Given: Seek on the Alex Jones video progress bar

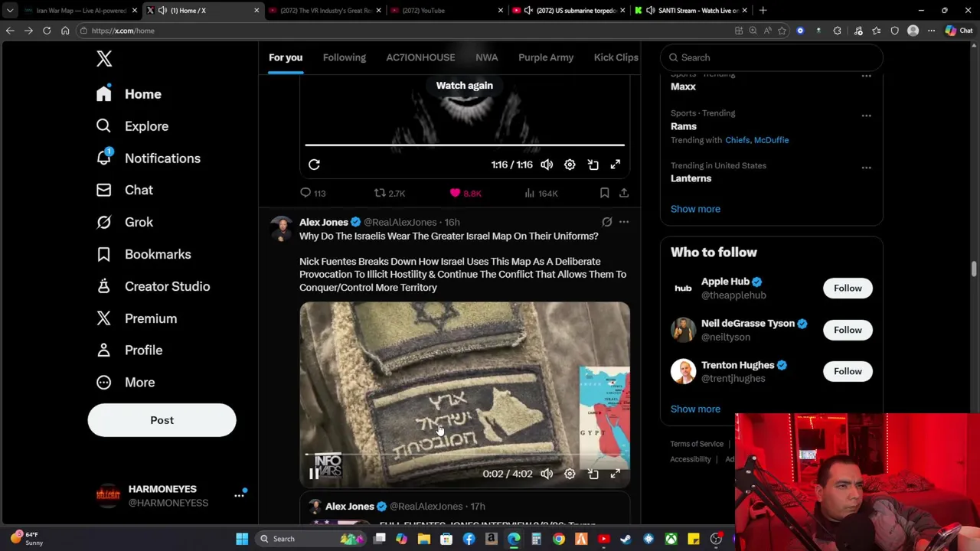Looking at the screenshot, I should tap(465, 455).
